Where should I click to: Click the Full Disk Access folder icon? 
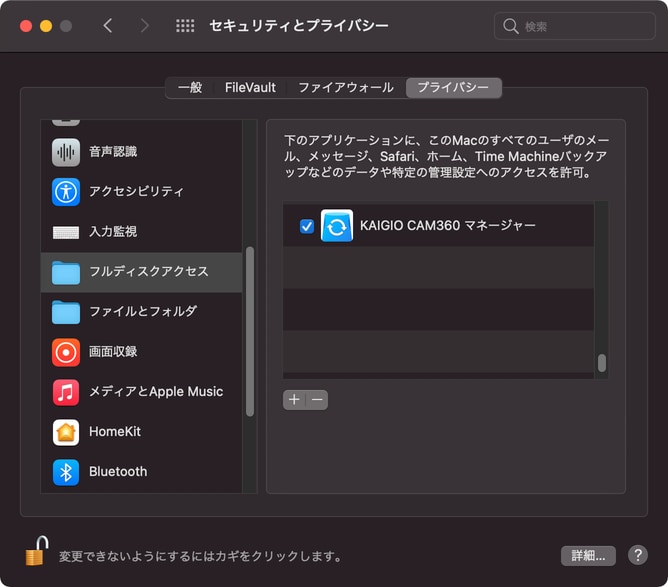[66, 272]
